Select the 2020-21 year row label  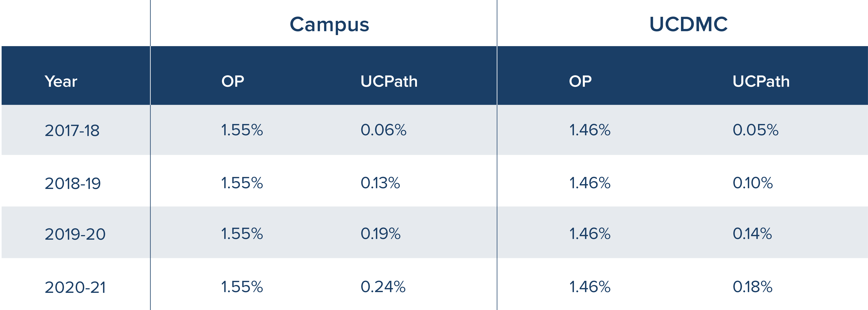point(75,287)
